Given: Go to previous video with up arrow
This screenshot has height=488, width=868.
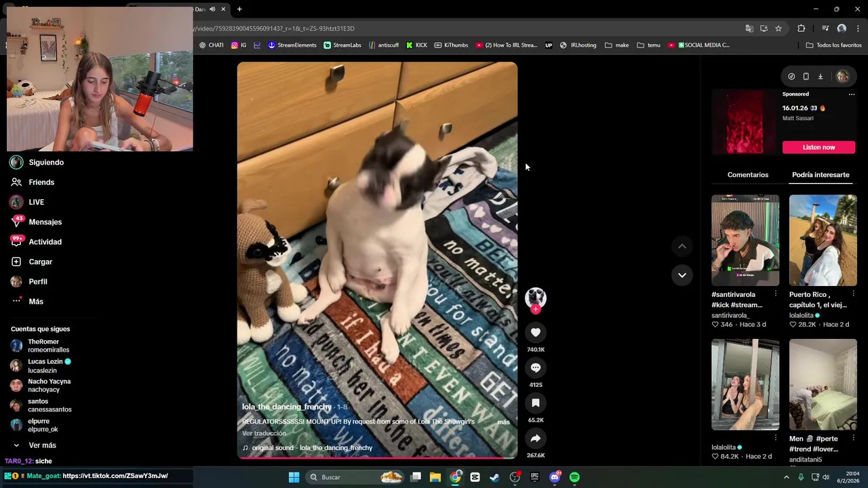Looking at the screenshot, I should click(x=682, y=246).
